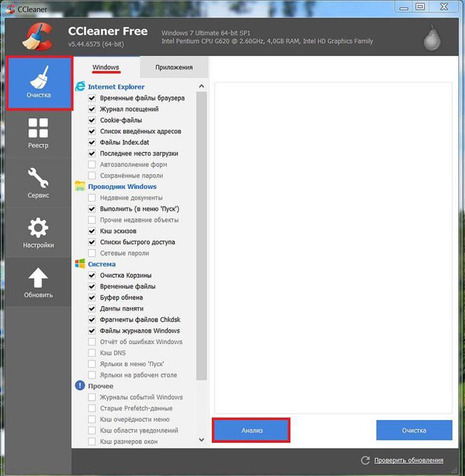Screen dimensions: 465x476
Task: Click the Проводник Windows folder icon
Action: pos(80,186)
